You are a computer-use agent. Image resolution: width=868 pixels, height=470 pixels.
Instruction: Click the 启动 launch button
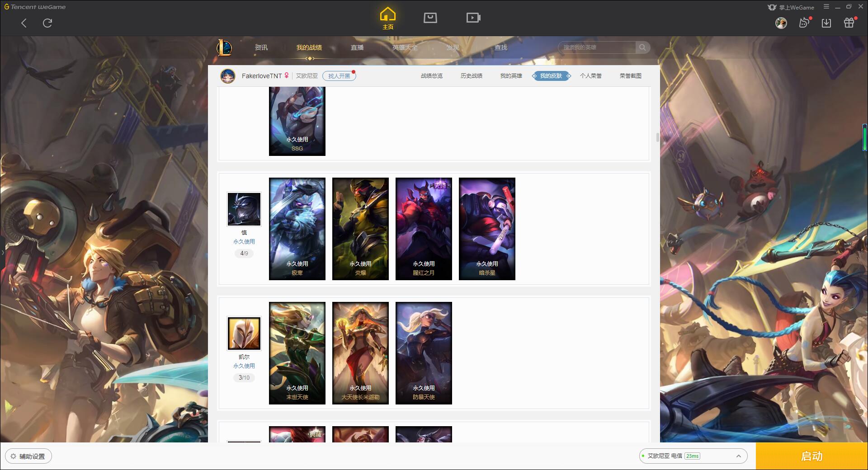(812, 456)
